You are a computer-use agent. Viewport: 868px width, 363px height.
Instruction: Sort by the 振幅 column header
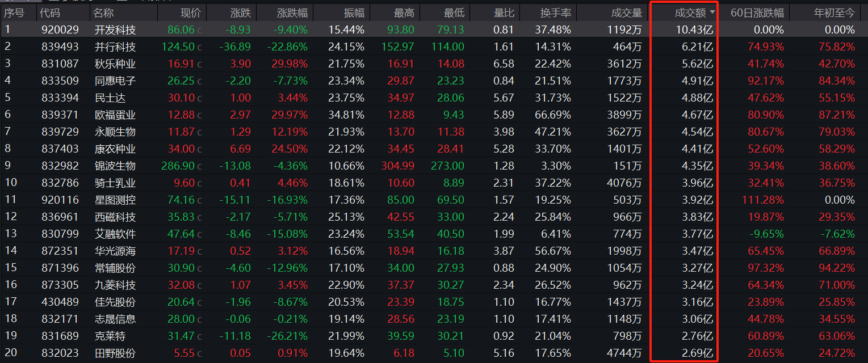click(354, 12)
